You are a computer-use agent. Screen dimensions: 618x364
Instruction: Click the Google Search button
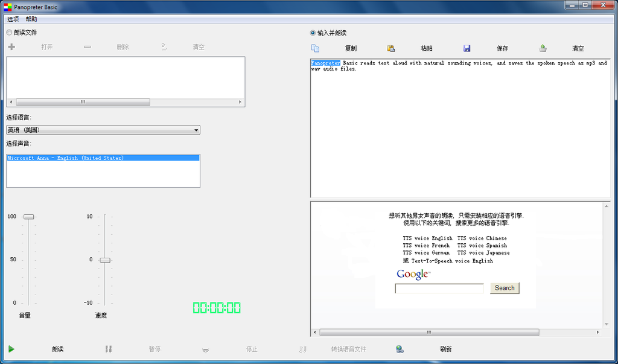(505, 288)
